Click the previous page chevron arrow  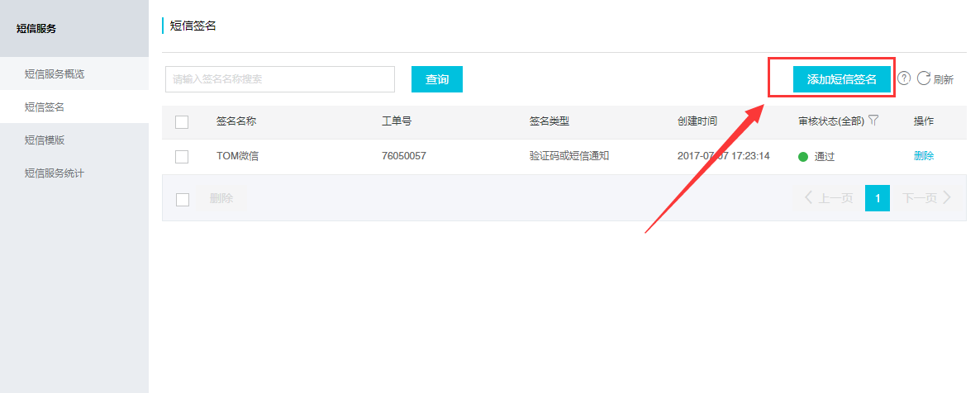coord(809,198)
